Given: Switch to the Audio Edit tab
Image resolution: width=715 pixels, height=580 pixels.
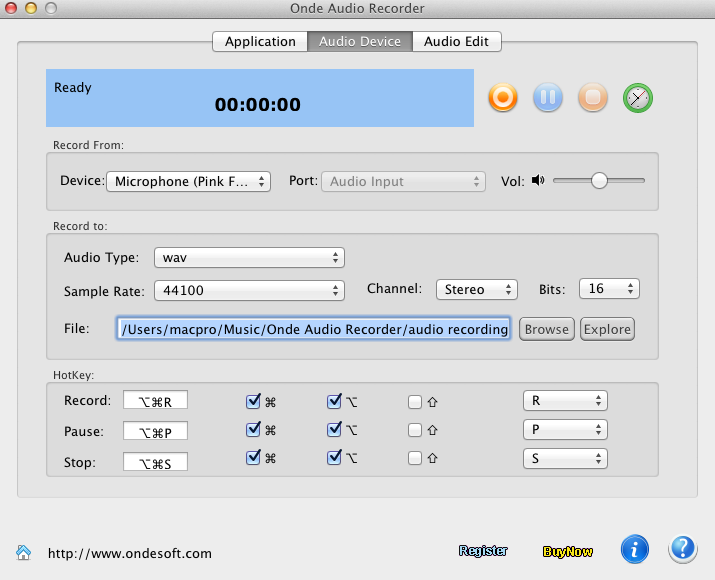Looking at the screenshot, I should [x=456, y=42].
